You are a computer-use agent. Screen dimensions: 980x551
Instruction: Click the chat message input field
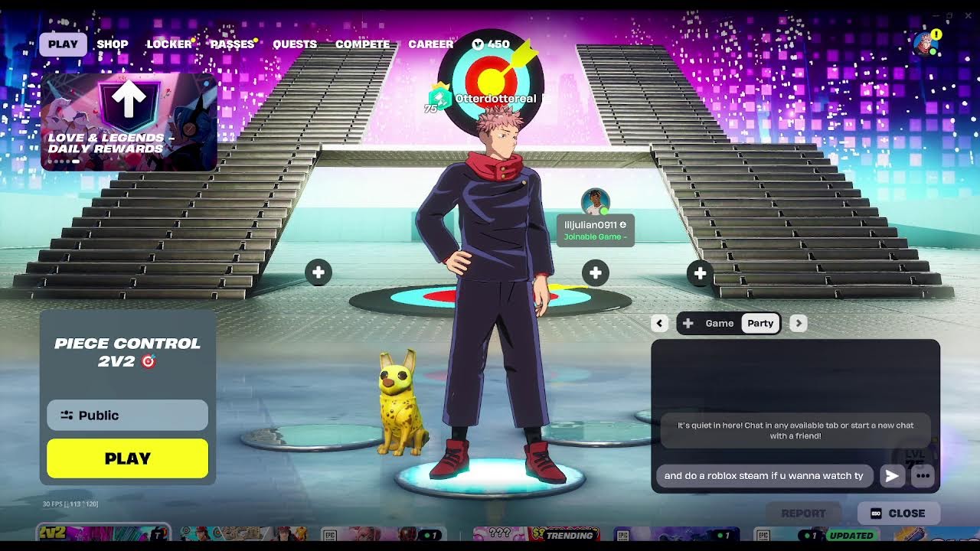click(764, 475)
